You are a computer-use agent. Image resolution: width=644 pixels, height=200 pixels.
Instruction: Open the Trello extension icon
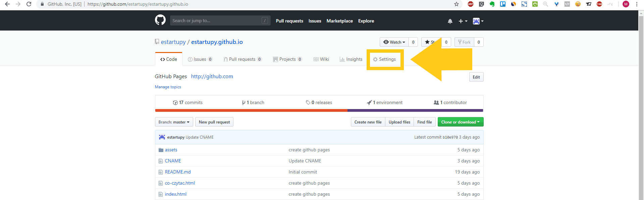[x=503, y=4]
